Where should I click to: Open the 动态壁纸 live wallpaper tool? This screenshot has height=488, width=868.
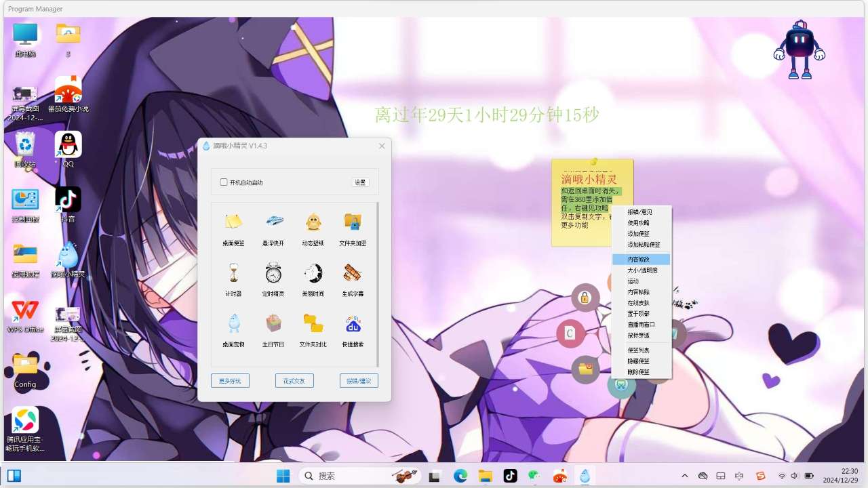tap(313, 228)
